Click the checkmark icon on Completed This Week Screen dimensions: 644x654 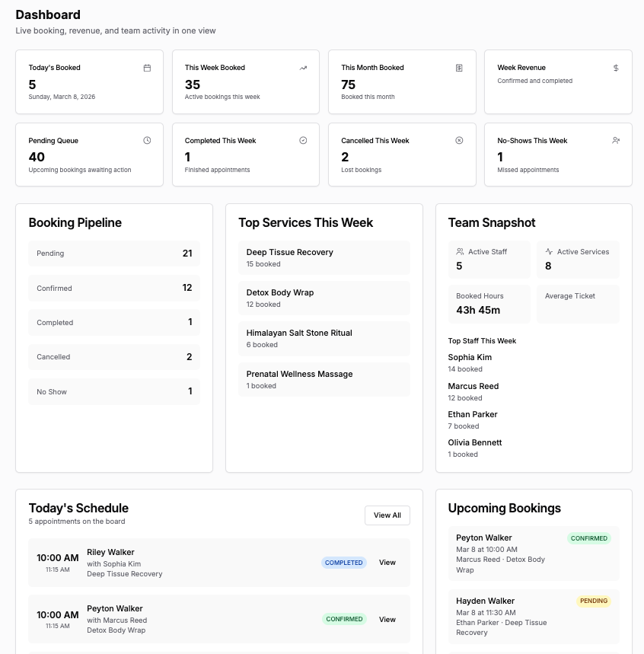tap(303, 141)
